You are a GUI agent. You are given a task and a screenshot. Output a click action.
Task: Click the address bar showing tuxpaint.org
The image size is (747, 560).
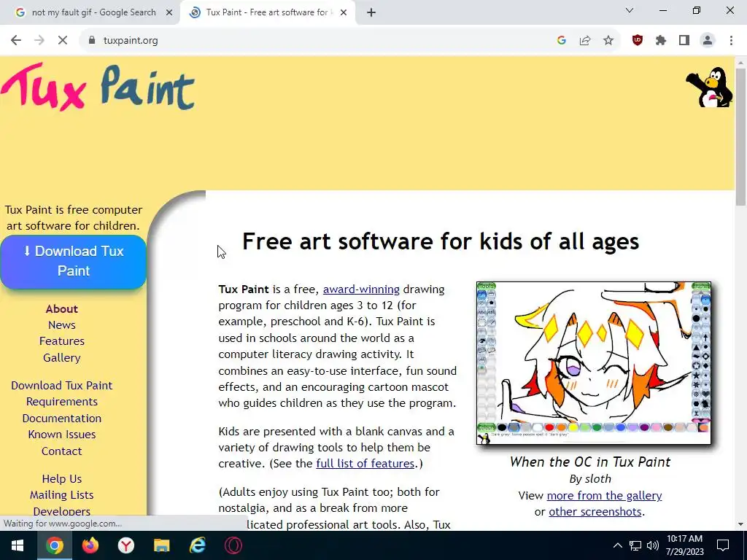[x=314, y=41]
